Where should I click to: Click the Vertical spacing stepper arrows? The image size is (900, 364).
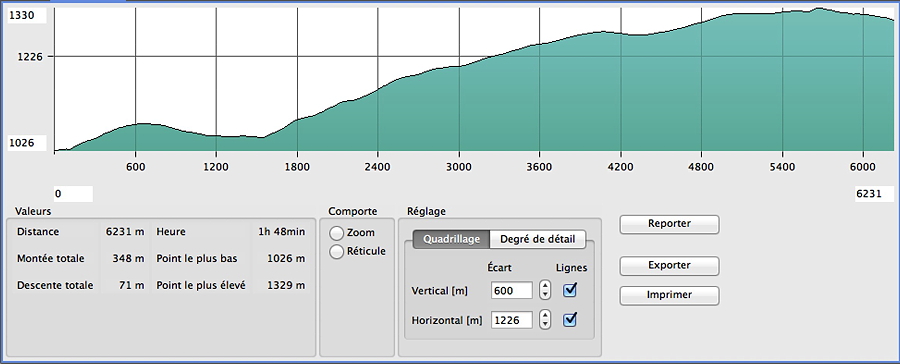(x=545, y=291)
